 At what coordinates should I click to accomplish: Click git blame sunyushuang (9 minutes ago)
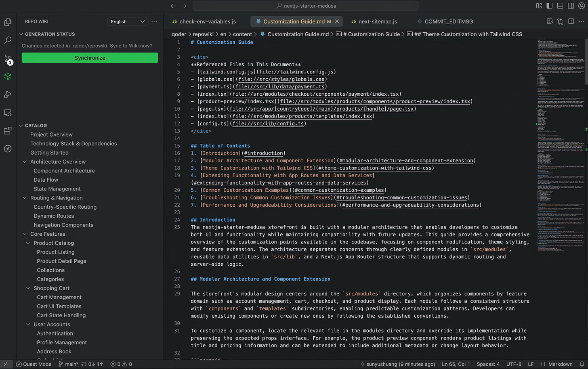(397, 364)
